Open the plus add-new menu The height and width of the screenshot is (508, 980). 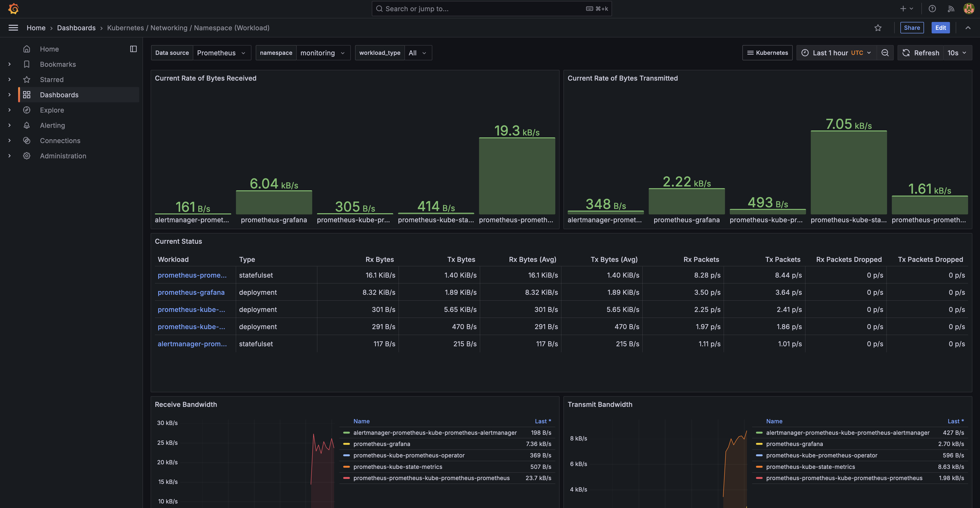coord(906,8)
